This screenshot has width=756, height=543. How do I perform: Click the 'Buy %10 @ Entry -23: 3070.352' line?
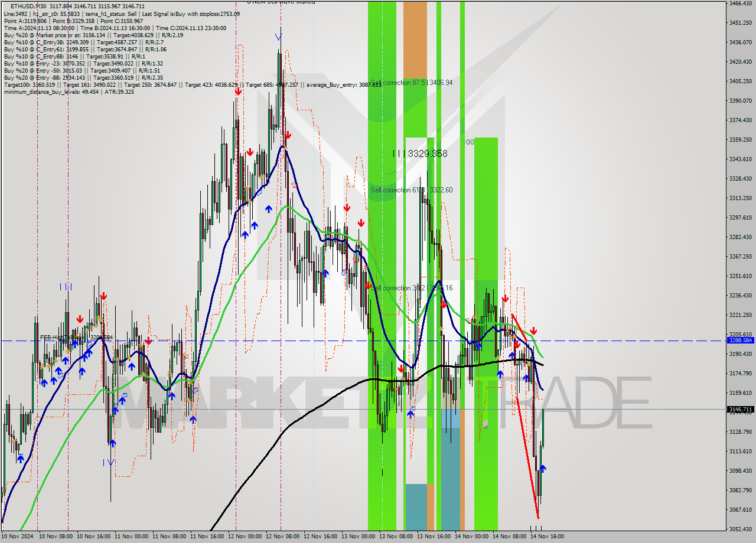[x=83, y=63]
